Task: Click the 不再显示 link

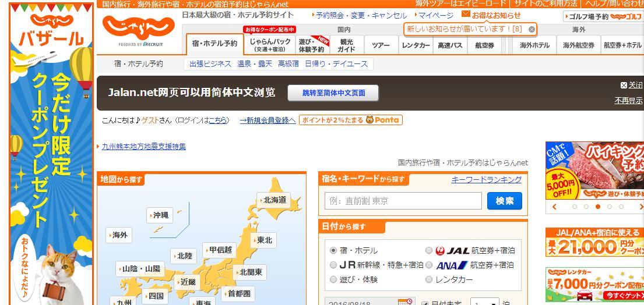Action: tap(629, 101)
